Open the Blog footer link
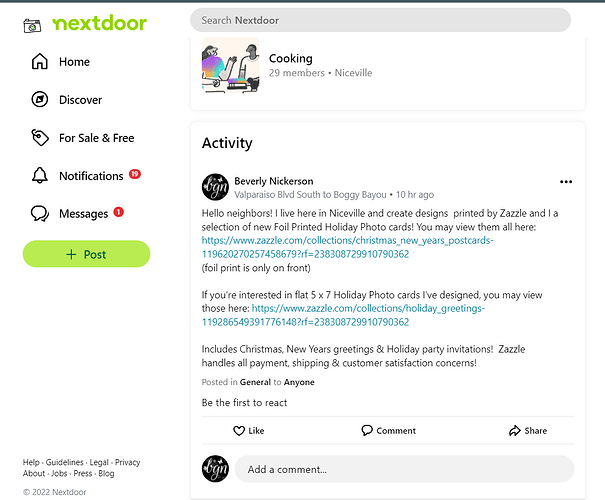 [106, 473]
